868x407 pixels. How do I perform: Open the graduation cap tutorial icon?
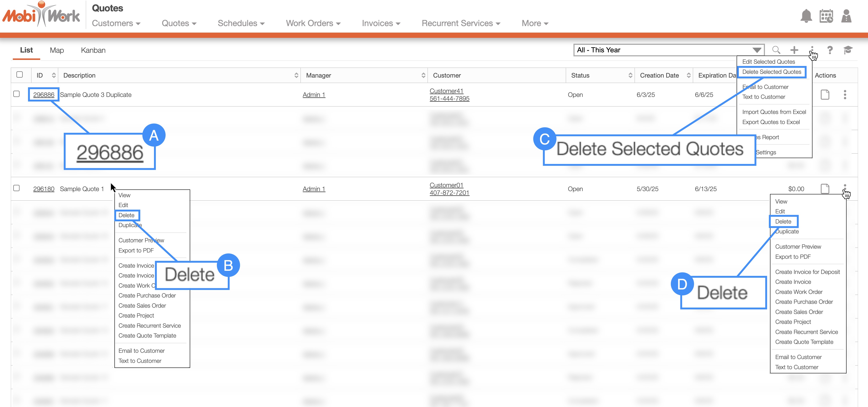[848, 50]
